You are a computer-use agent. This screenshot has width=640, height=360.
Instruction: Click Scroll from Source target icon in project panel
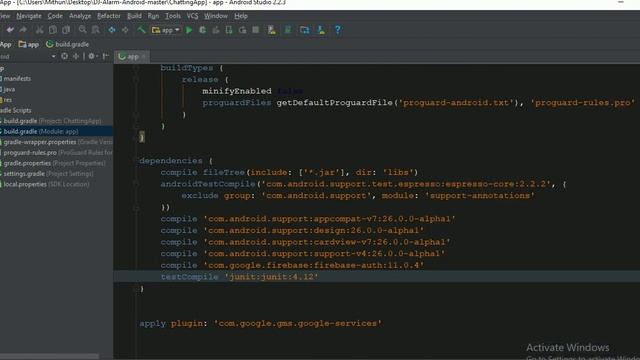64,56
